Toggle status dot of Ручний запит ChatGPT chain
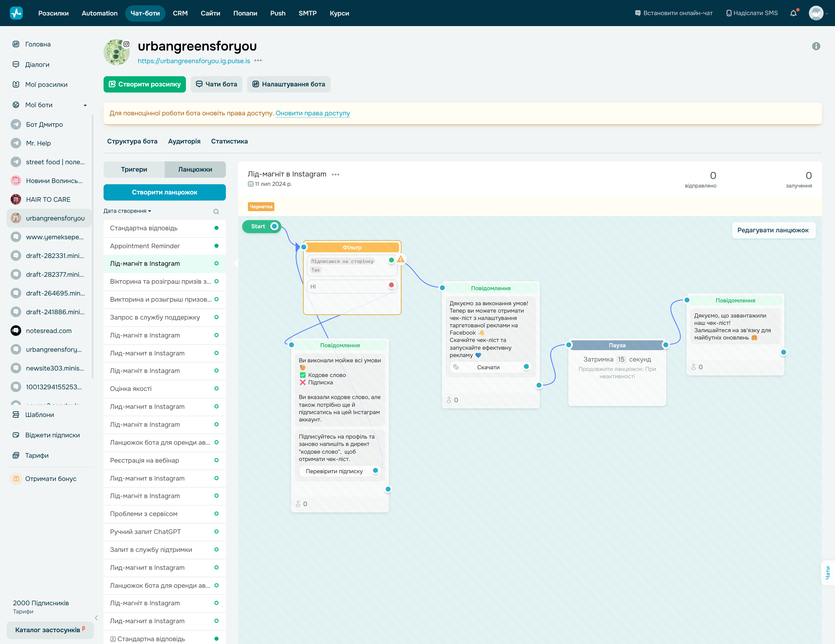 [x=216, y=532]
